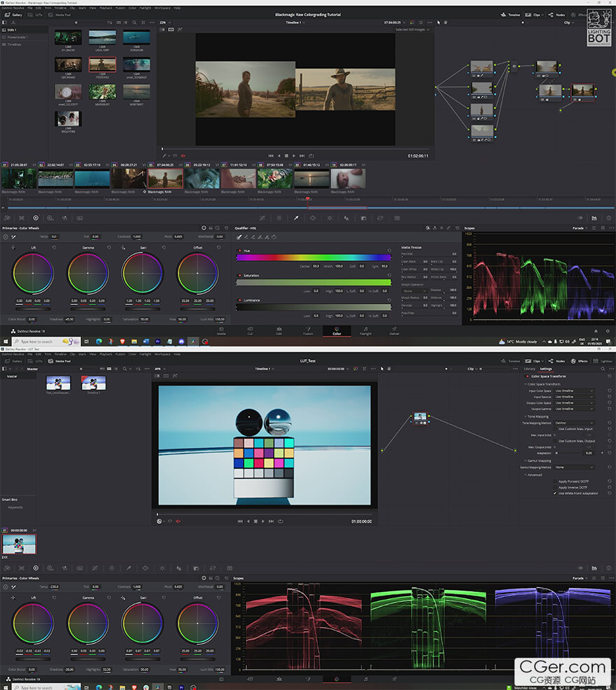Show the Media Pool in Colorgrading Tutorial window
The image size is (616, 690).
(x=59, y=15)
